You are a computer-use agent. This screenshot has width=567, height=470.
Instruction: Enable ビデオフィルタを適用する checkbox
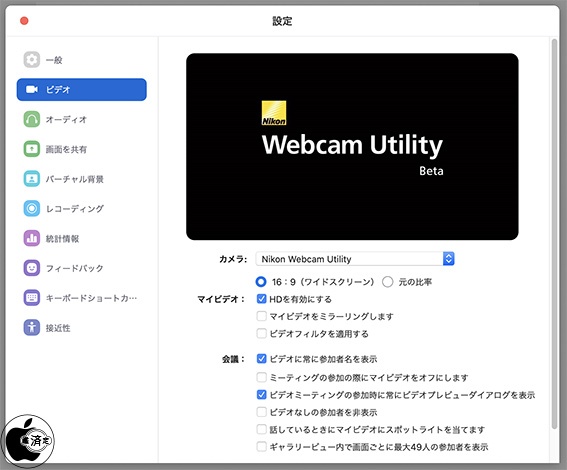click(x=261, y=333)
